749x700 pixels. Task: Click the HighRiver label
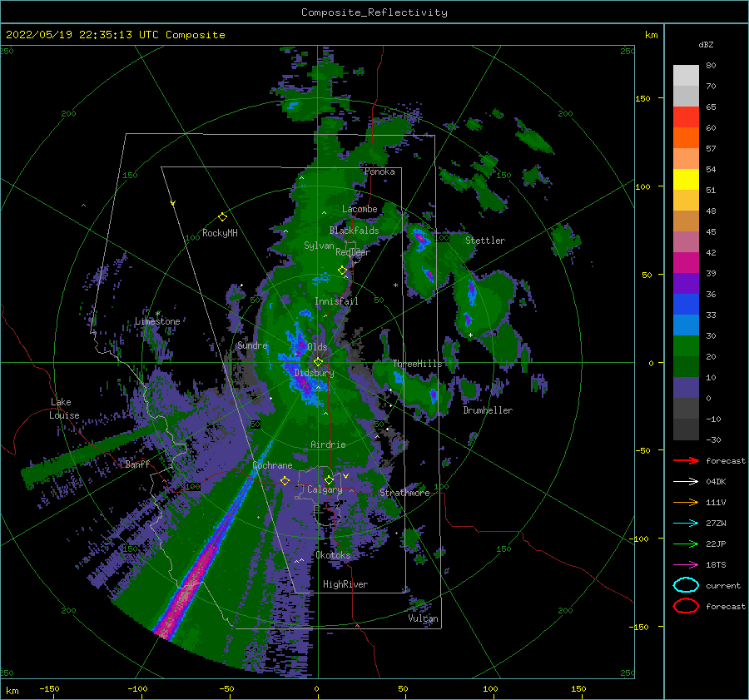point(345,584)
